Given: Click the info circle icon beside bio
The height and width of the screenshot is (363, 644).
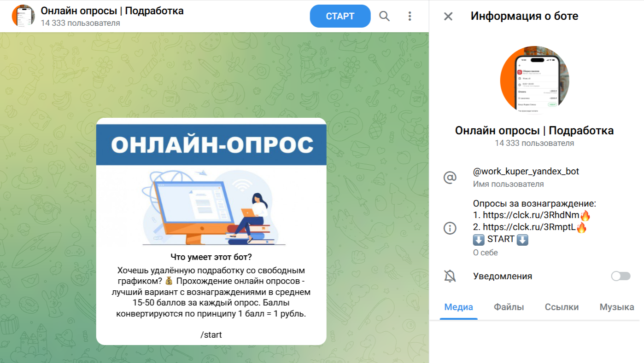Looking at the screenshot, I should tap(450, 228).
